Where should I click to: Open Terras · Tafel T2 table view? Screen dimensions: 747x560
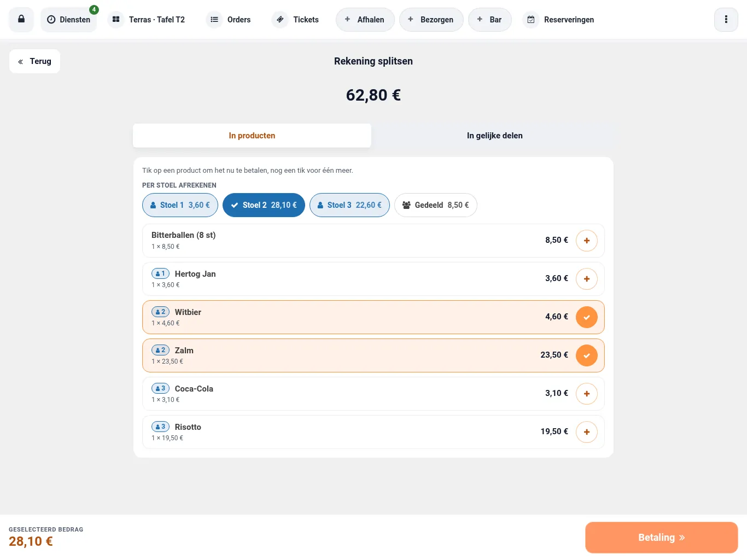tap(147, 20)
